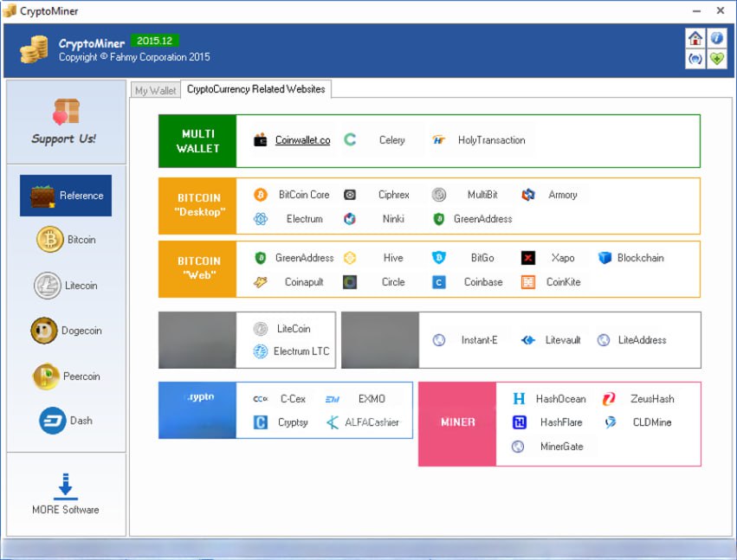The height and width of the screenshot is (560, 737).
Task: Click the pink MINER category tile
Action: point(457,422)
